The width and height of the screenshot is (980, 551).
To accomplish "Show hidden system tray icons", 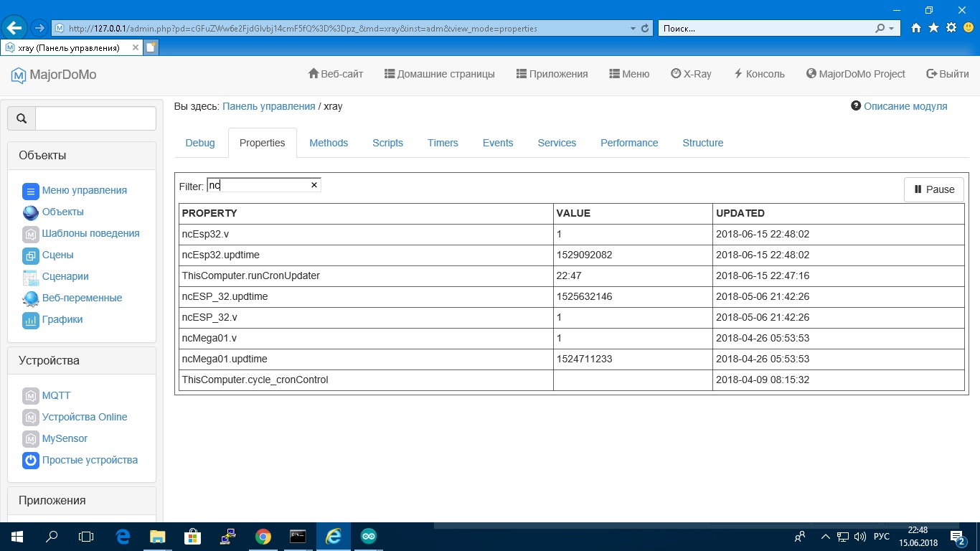I will (x=825, y=537).
